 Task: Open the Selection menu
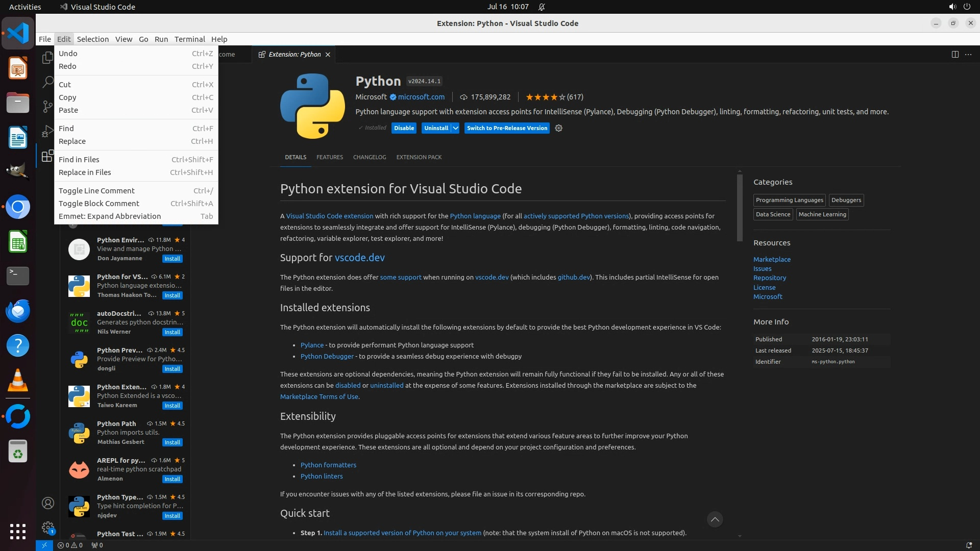(x=92, y=39)
